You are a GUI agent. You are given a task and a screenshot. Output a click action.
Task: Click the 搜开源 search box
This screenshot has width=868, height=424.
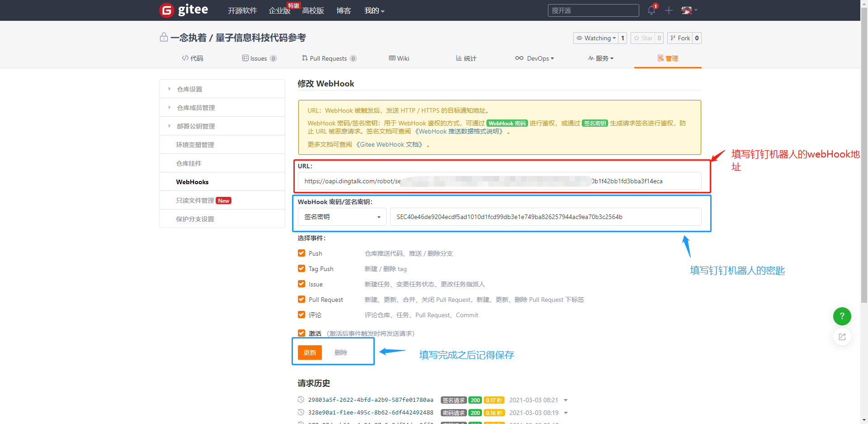(x=593, y=10)
